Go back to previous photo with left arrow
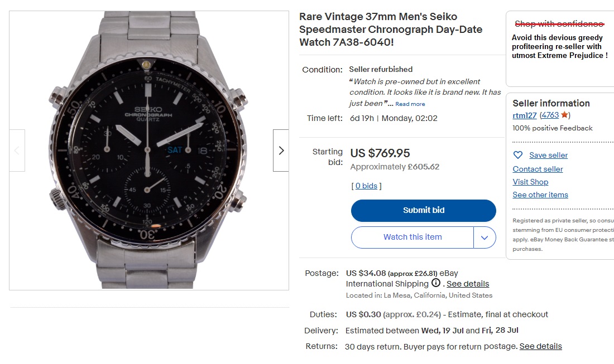This screenshot has width=614, height=364. 17,150
